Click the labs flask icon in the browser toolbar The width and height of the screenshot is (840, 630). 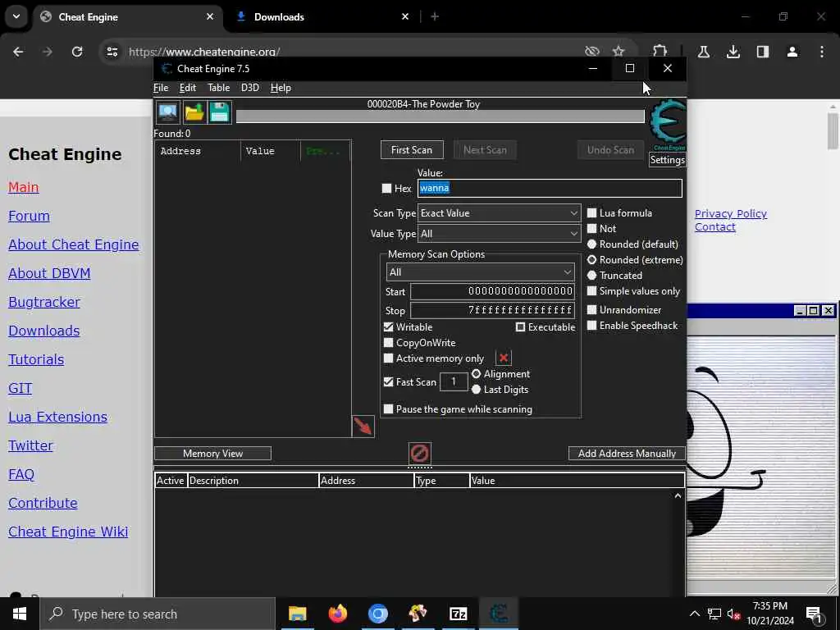704,52
